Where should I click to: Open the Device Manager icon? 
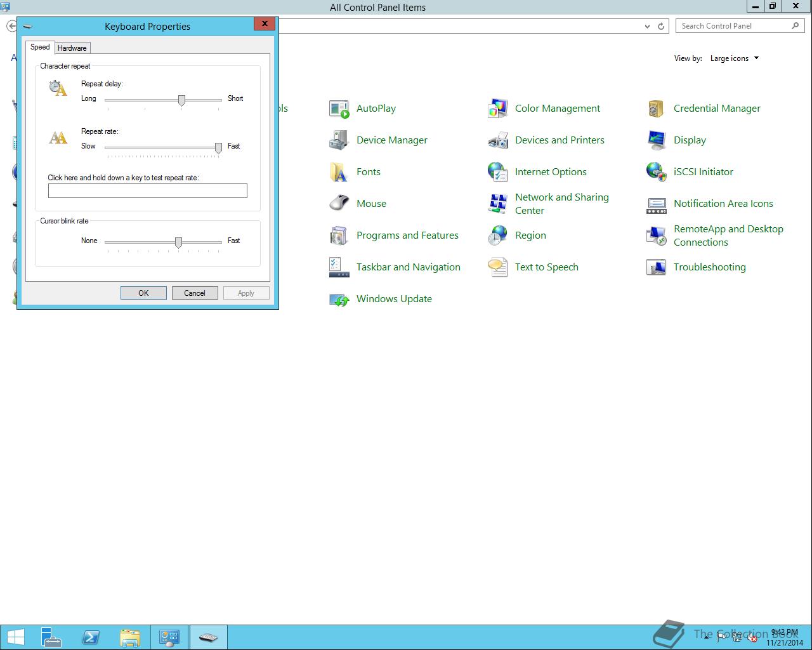click(339, 140)
